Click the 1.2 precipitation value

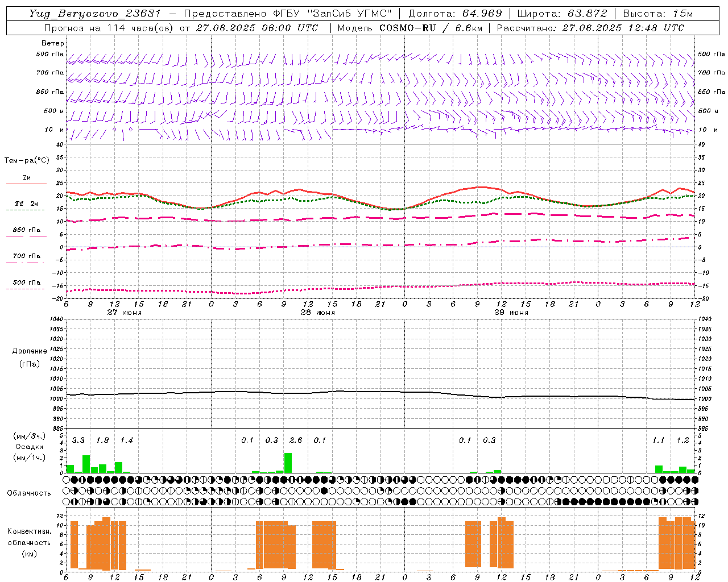tap(682, 440)
